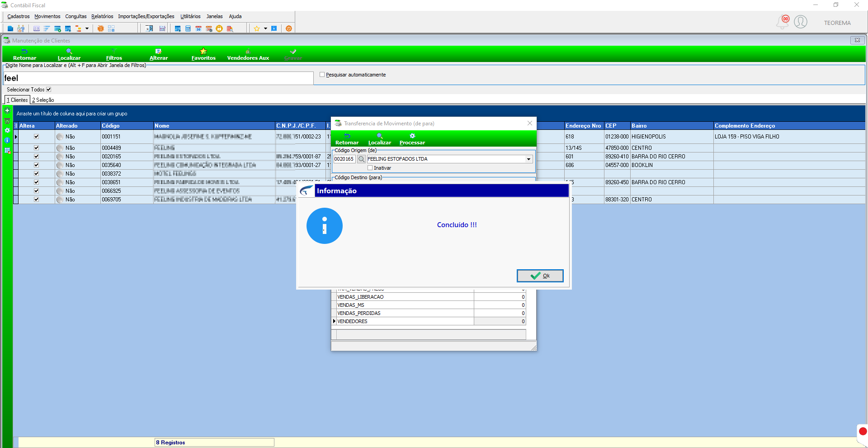The image size is (868, 448).
Task: Uncheck Altera box for code 0069705
Action: [36, 200]
